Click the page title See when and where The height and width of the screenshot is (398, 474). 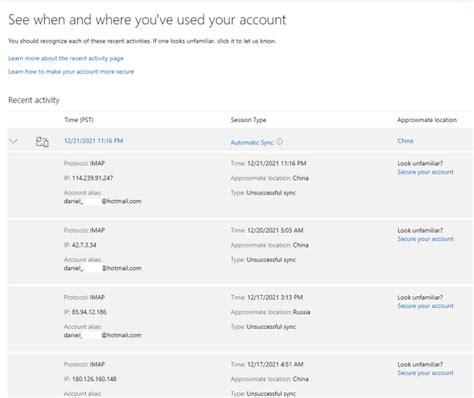click(147, 20)
